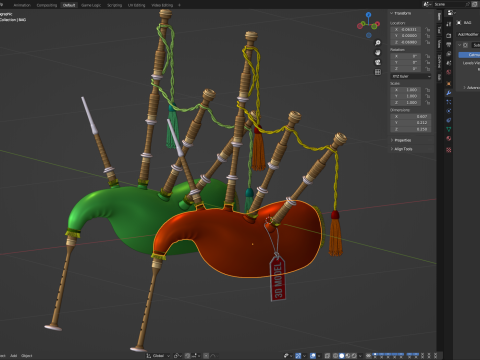Open the Particles properties tab icon
The height and width of the screenshot is (360, 480).
449,102
